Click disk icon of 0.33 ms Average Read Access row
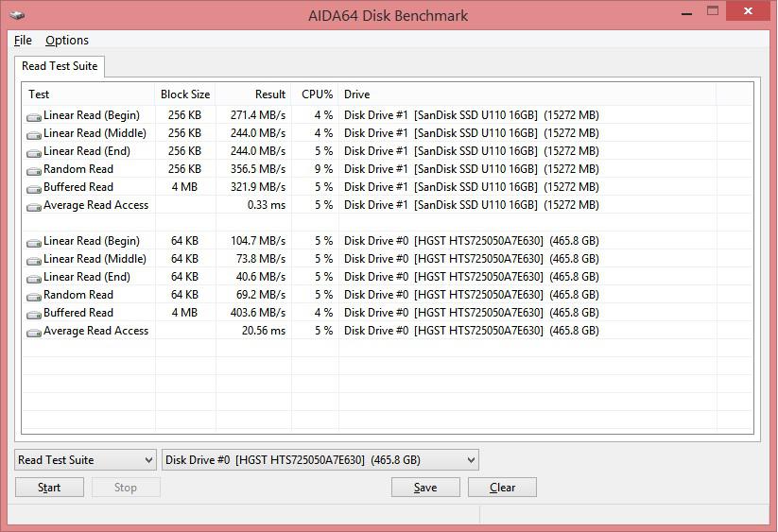 tap(34, 207)
